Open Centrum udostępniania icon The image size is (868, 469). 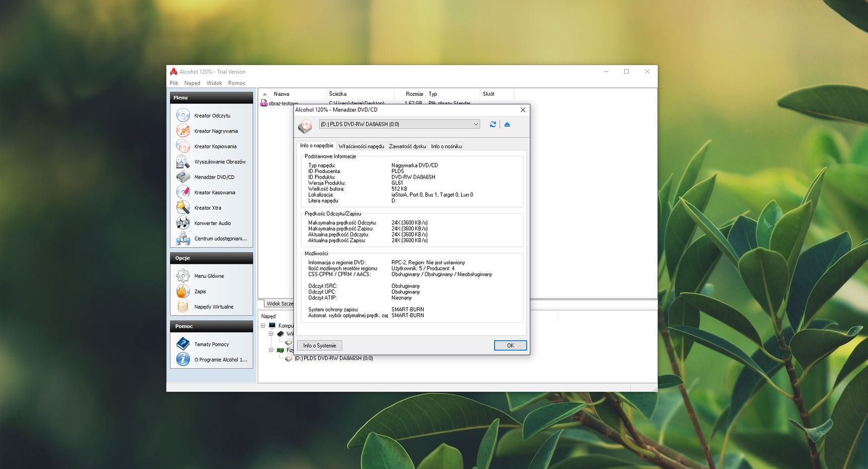tap(183, 239)
